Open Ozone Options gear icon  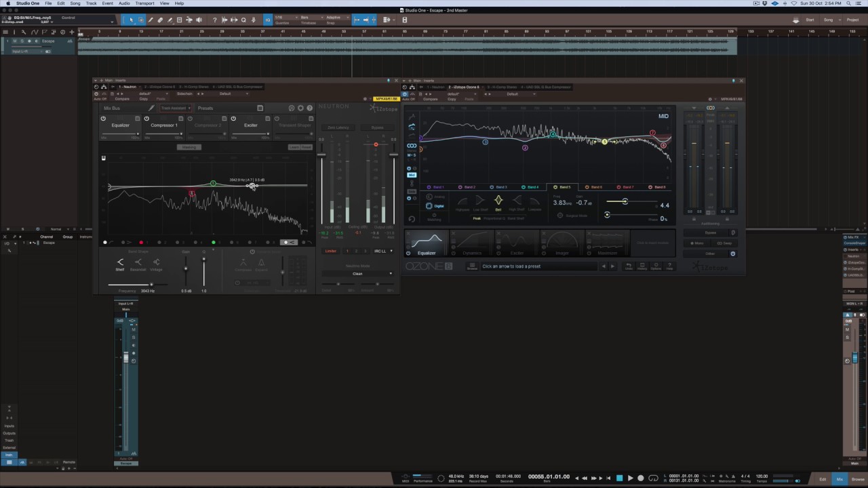(x=656, y=266)
